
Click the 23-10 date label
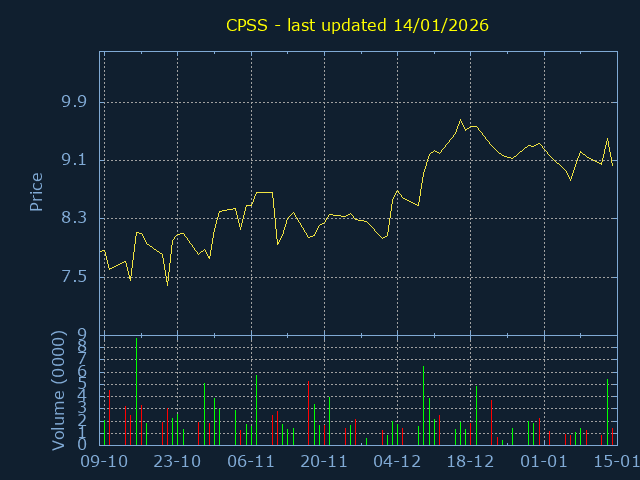(177, 461)
